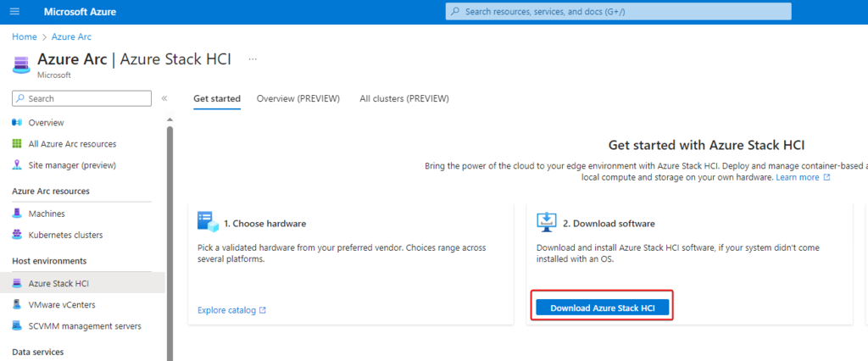Select the Get started tab

pyautogui.click(x=216, y=98)
